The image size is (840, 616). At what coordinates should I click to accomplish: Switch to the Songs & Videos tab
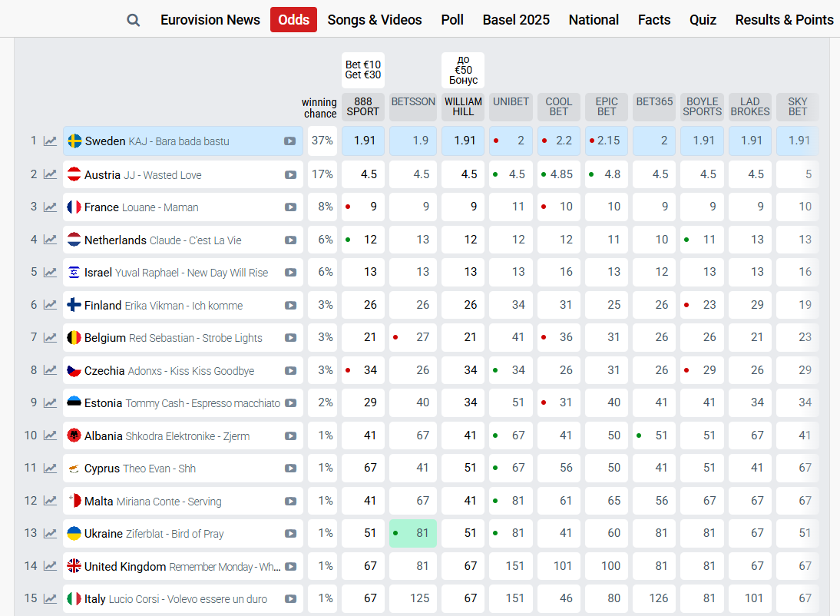(x=375, y=20)
